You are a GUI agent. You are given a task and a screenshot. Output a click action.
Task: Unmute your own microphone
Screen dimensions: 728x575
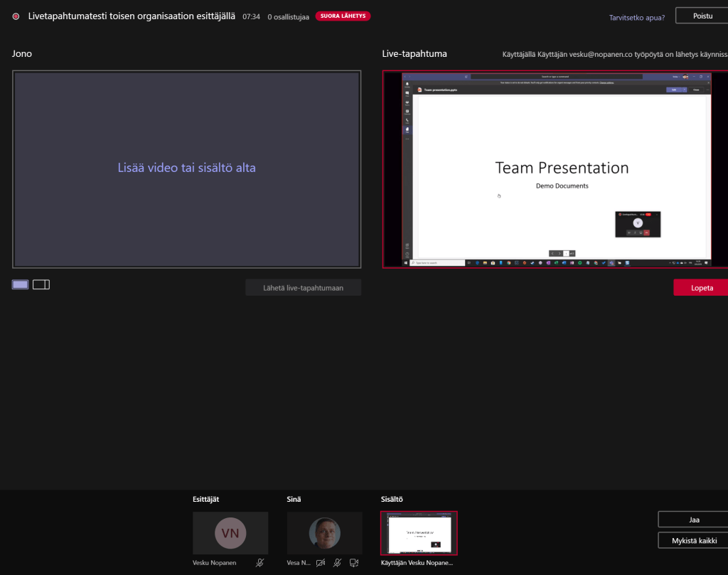pyautogui.click(x=338, y=563)
